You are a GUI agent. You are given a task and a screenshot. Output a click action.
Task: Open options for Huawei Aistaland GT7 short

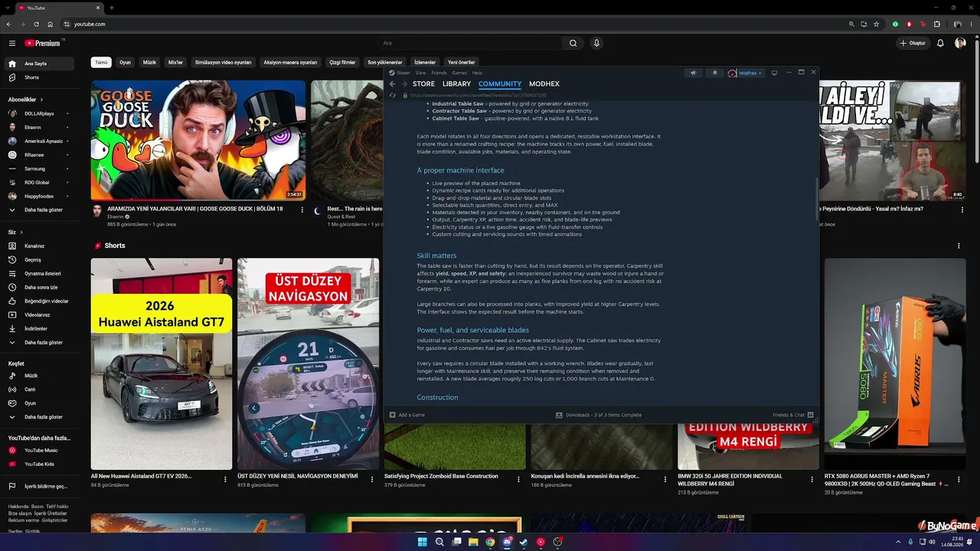225,479
